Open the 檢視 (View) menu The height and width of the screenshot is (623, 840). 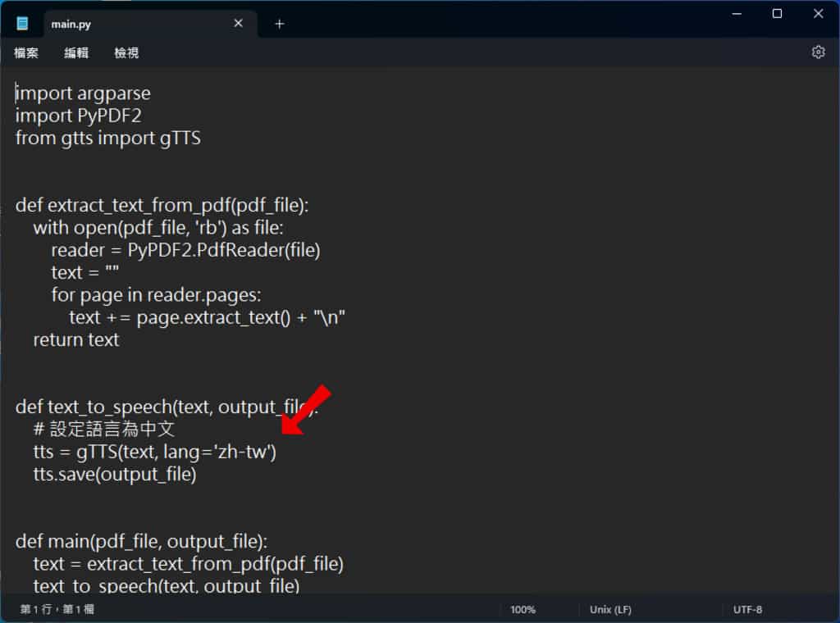[x=126, y=52]
